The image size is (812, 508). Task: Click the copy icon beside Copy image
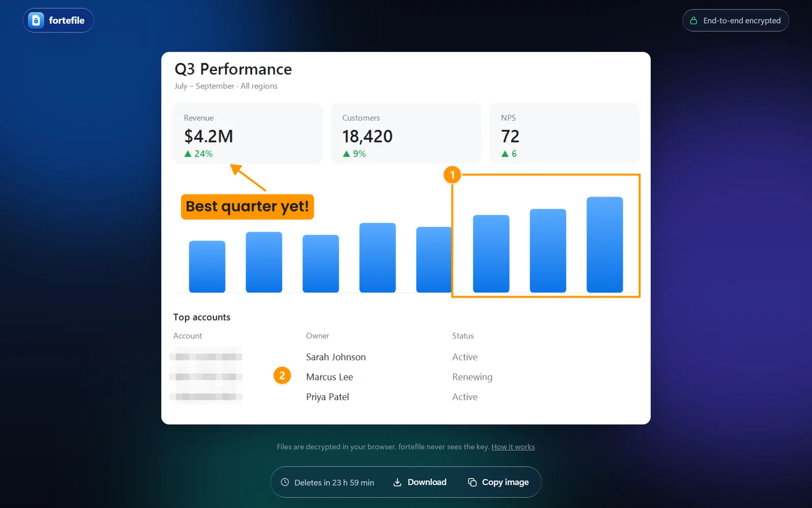tap(472, 482)
